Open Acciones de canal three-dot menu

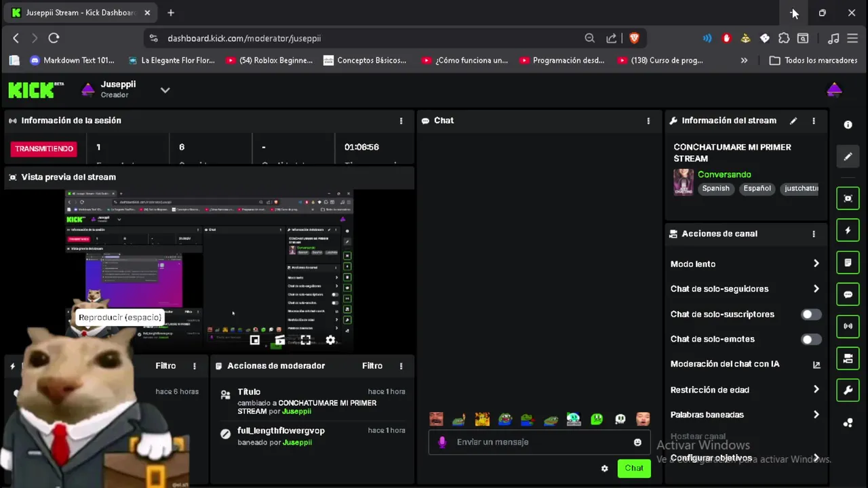point(814,234)
